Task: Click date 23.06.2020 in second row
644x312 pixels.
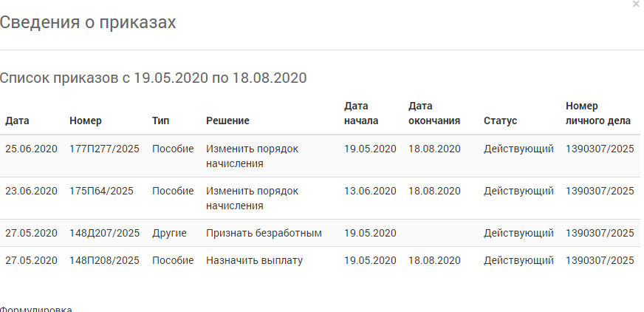Action: click(31, 191)
